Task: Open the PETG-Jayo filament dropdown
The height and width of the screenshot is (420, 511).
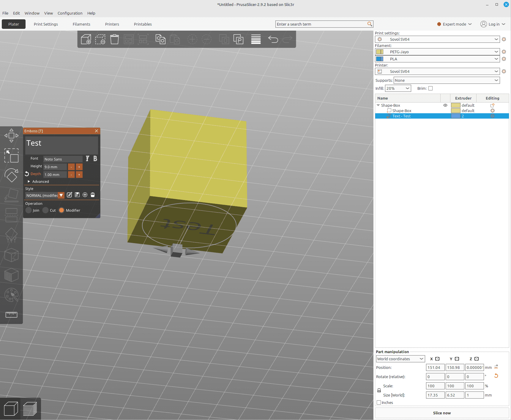Action: [437, 52]
